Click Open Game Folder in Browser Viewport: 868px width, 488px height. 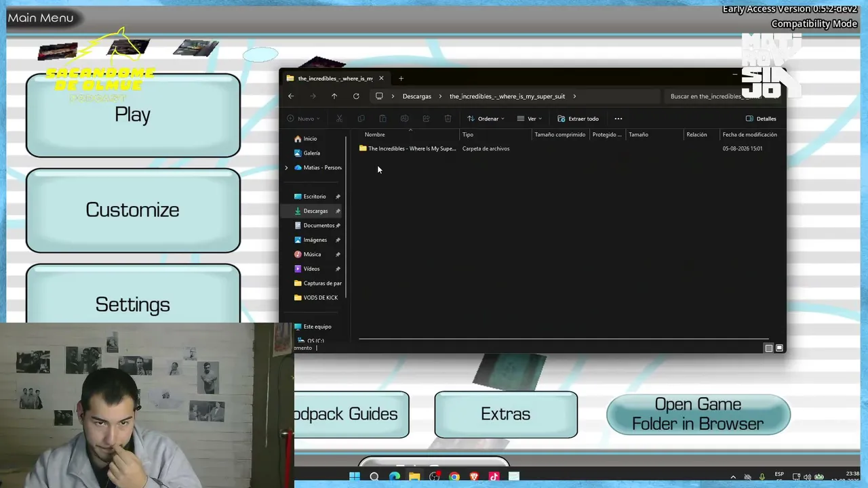(698, 414)
